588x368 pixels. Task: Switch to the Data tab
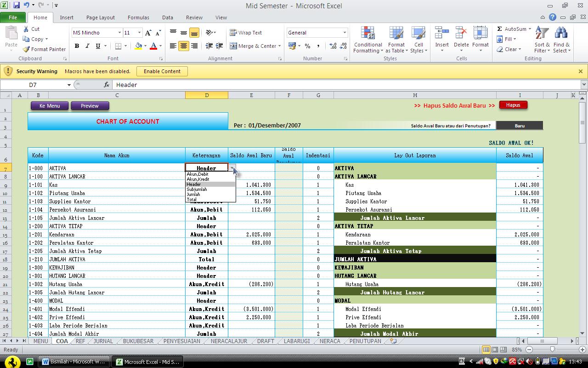[168, 17]
